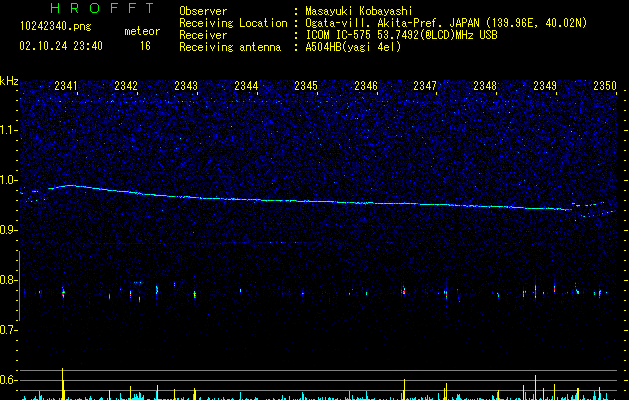Click the 0.8 kHz axis label

click(x=8, y=280)
